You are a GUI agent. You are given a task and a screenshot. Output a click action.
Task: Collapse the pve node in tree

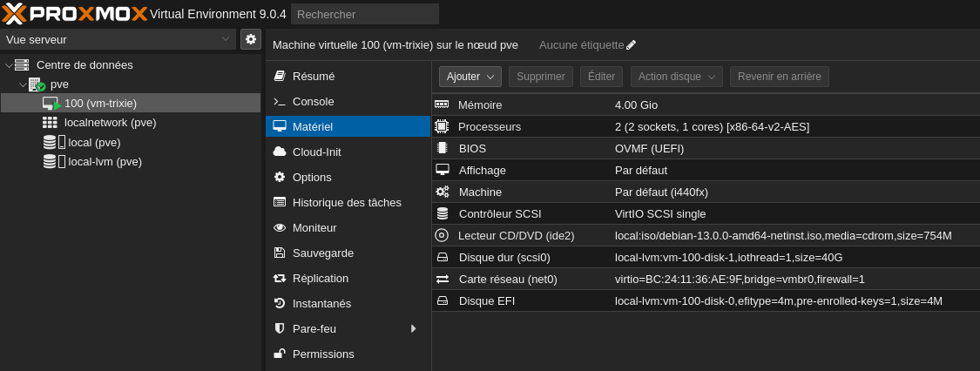point(23,84)
